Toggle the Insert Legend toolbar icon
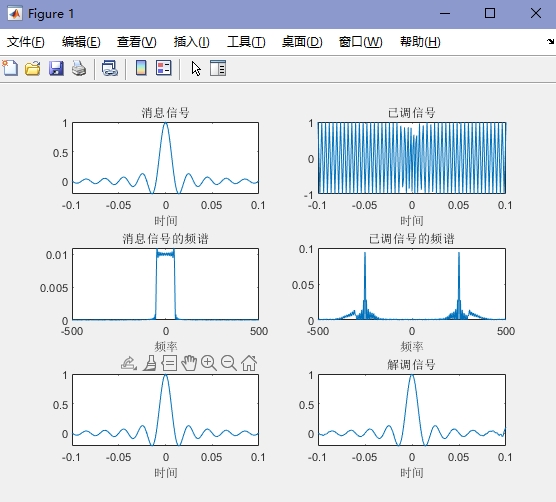 164,68
